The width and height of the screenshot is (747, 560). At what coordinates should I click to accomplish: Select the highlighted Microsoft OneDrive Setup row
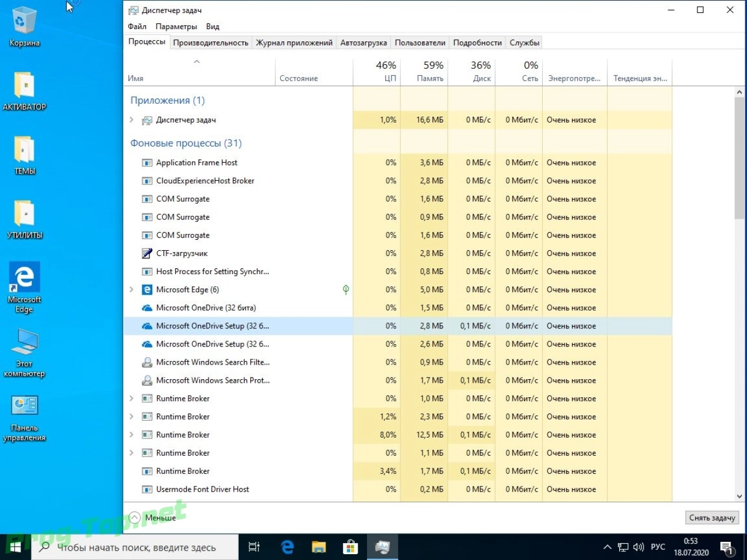[397, 326]
